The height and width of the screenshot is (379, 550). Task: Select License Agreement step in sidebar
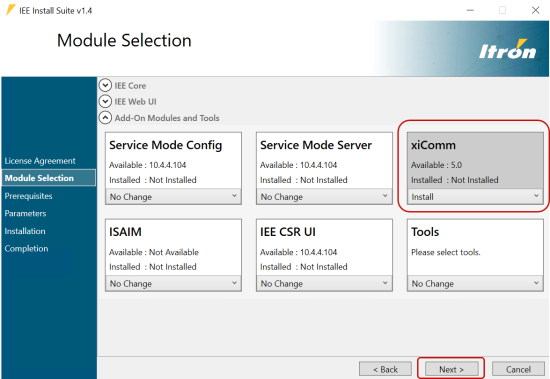pyautogui.click(x=40, y=161)
